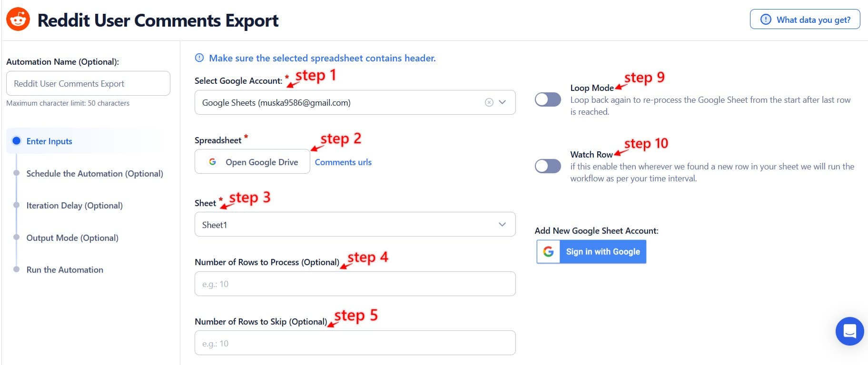
Task: Open the Comments urls spreadsheet link
Action: pos(343,162)
